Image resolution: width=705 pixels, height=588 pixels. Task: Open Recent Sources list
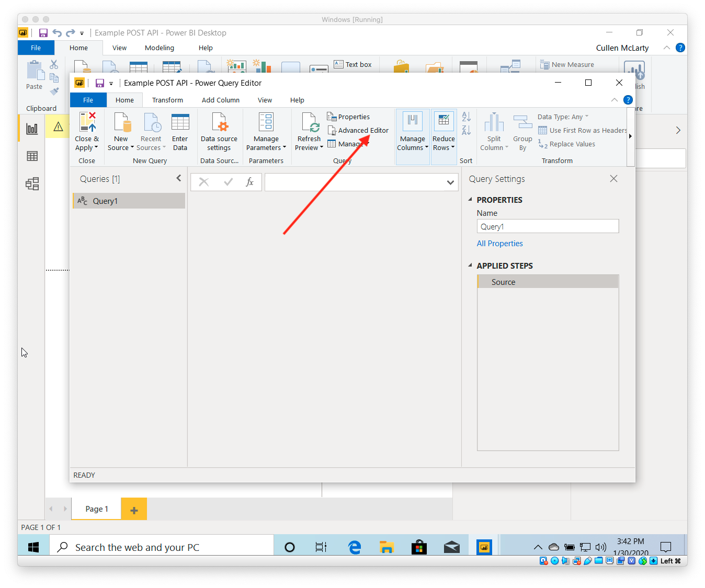tap(151, 132)
